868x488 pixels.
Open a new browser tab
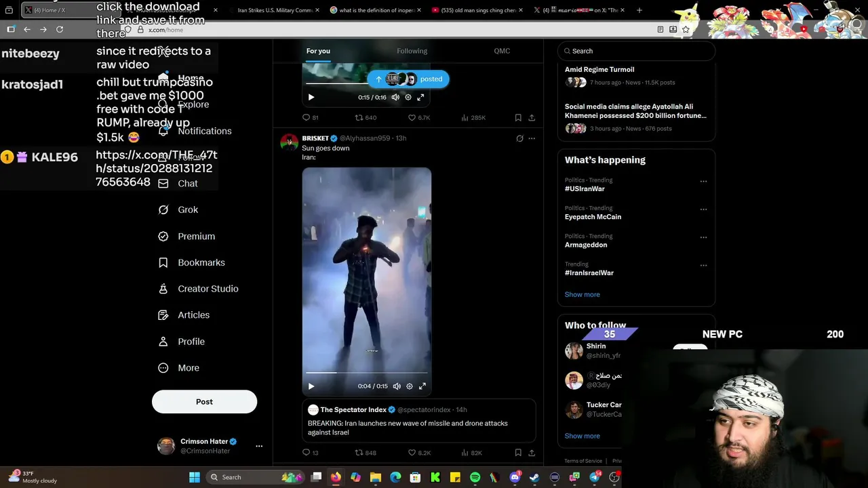[x=639, y=10]
